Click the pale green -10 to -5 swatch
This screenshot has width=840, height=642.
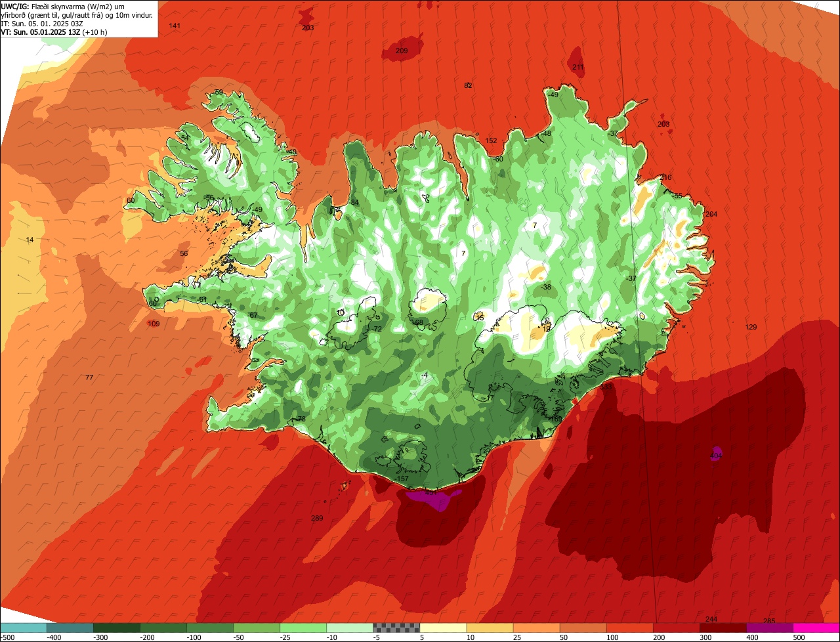coord(350,628)
